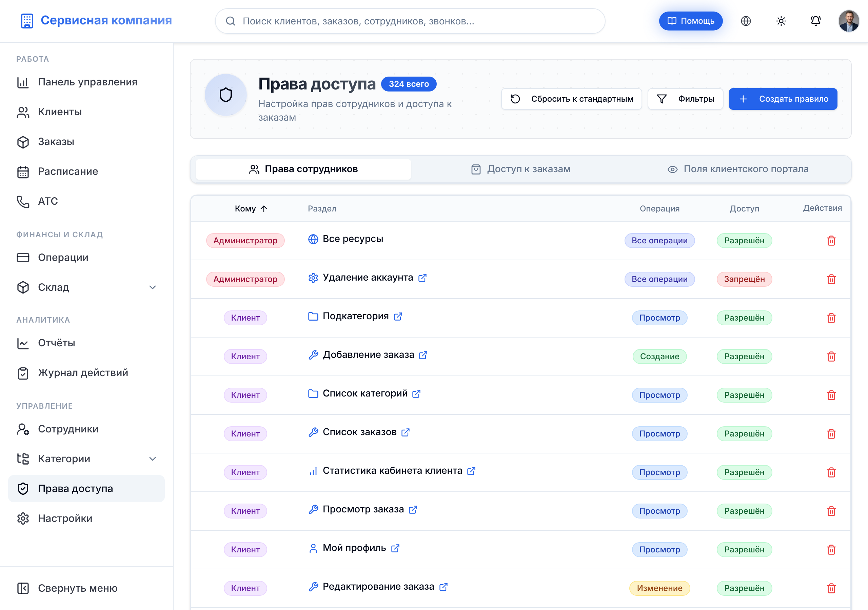This screenshot has height=610, width=868.
Task: Click the Запрещён access badge
Action: [x=744, y=279]
